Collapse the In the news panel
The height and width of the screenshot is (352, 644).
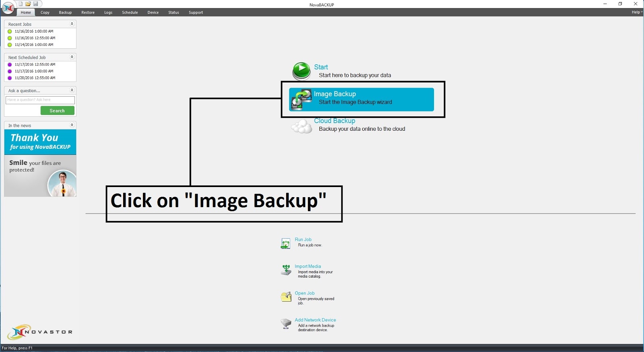tap(72, 125)
